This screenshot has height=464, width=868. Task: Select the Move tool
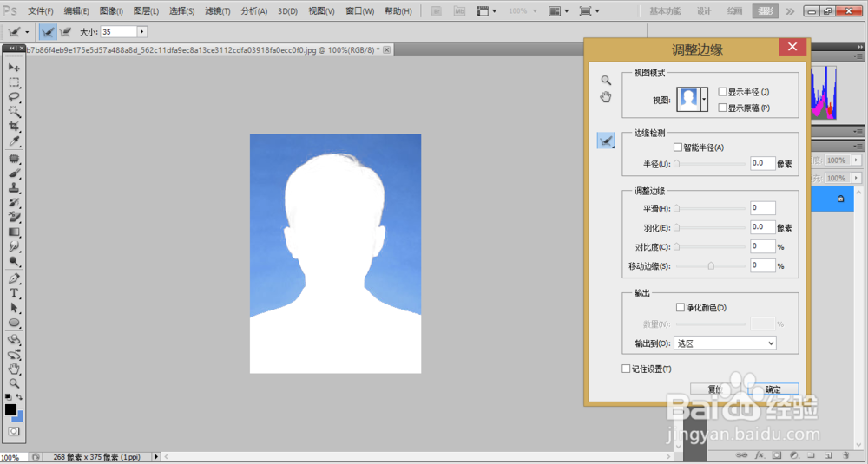click(14, 68)
